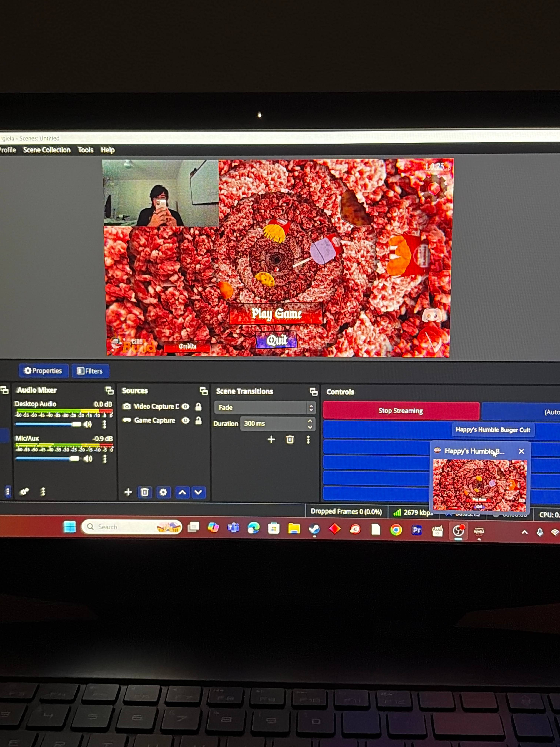Toggle lock on Video Capture Device
The width and height of the screenshot is (560, 747).
199,407
